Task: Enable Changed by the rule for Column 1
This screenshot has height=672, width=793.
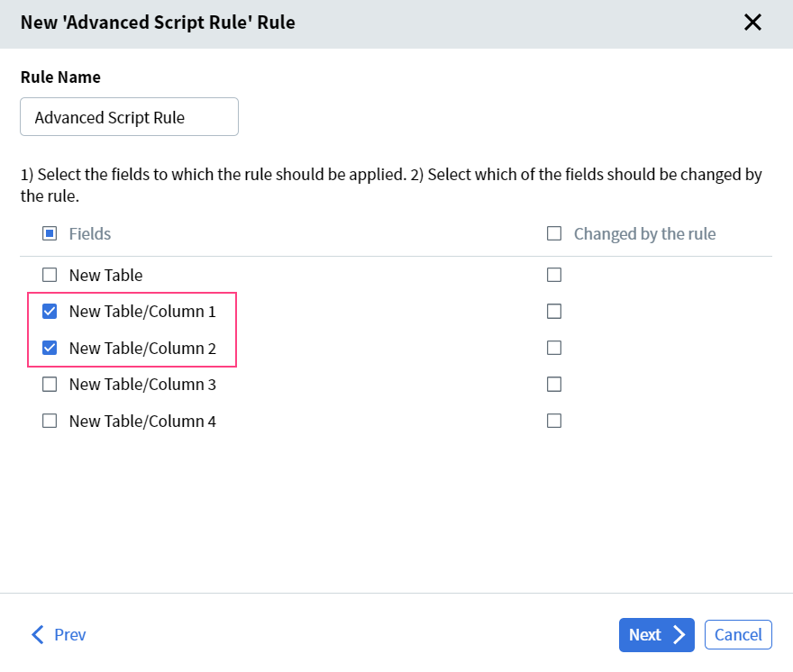Action: (x=554, y=311)
